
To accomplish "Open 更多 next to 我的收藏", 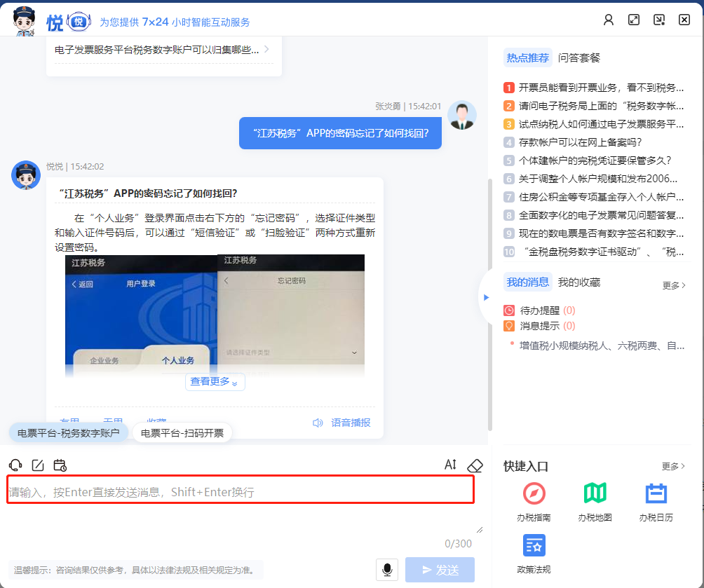I will coord(673,285).
